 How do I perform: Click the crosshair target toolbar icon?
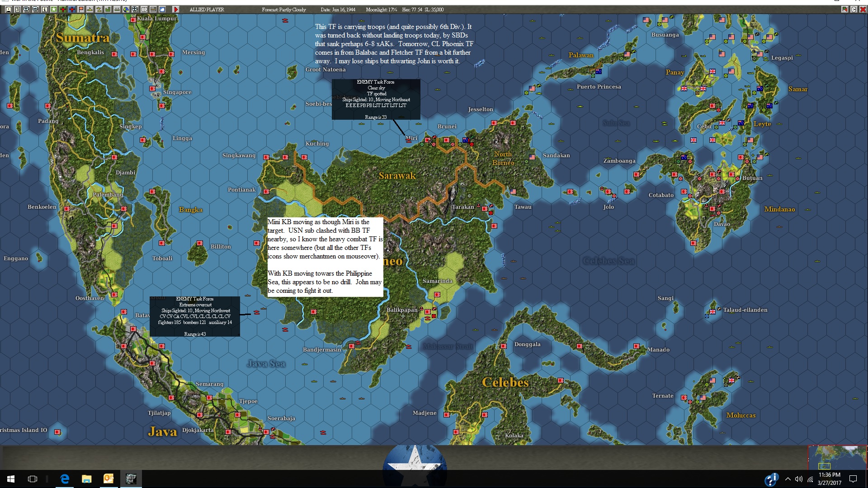(135, 9)
